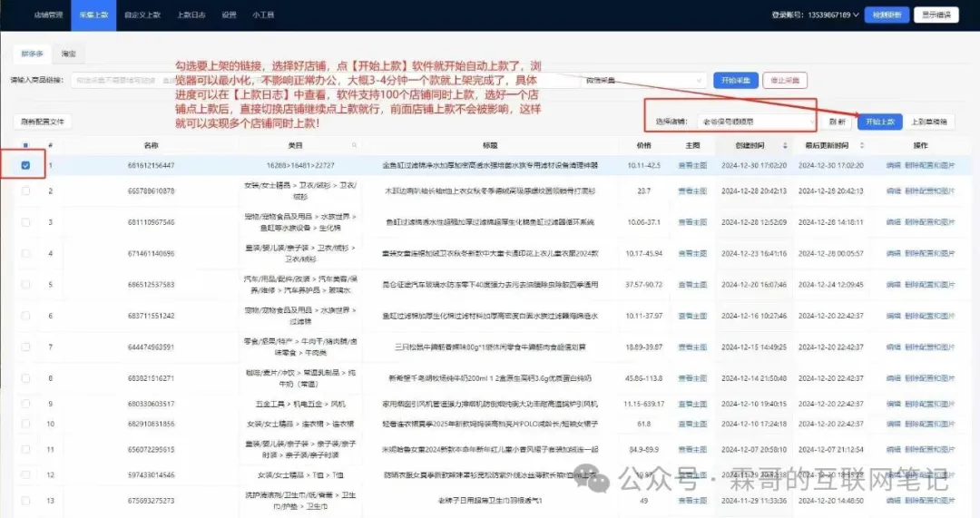The width and height of the screenshot is (980, 518).
Task: Open the 小工具 menu item
Action: [264, 15]
